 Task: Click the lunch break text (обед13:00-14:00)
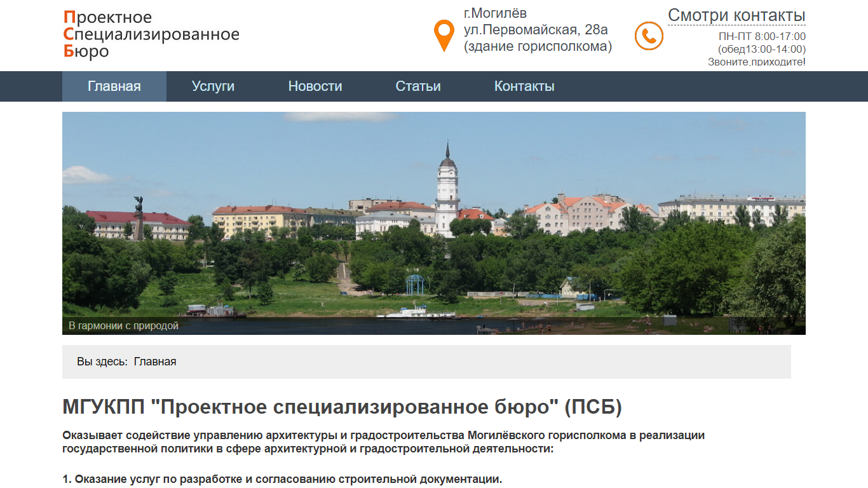tap(762, 49)
